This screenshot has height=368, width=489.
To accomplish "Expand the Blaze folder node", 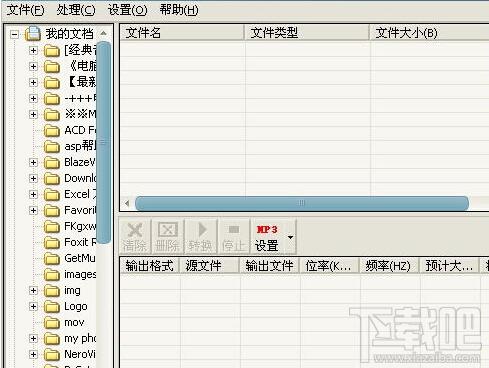I will click(33, 162).
